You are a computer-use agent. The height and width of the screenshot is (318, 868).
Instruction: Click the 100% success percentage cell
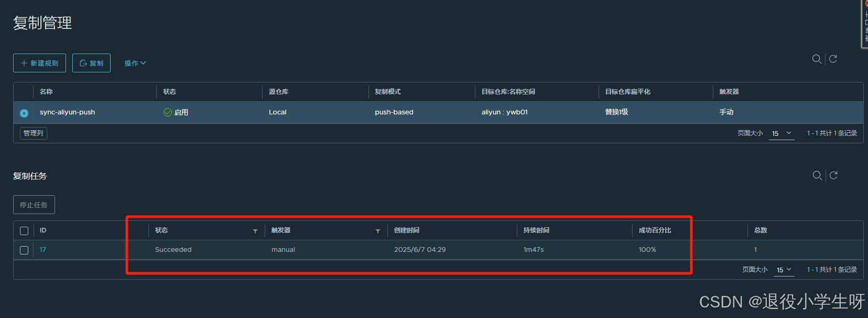tap(647, 250)
